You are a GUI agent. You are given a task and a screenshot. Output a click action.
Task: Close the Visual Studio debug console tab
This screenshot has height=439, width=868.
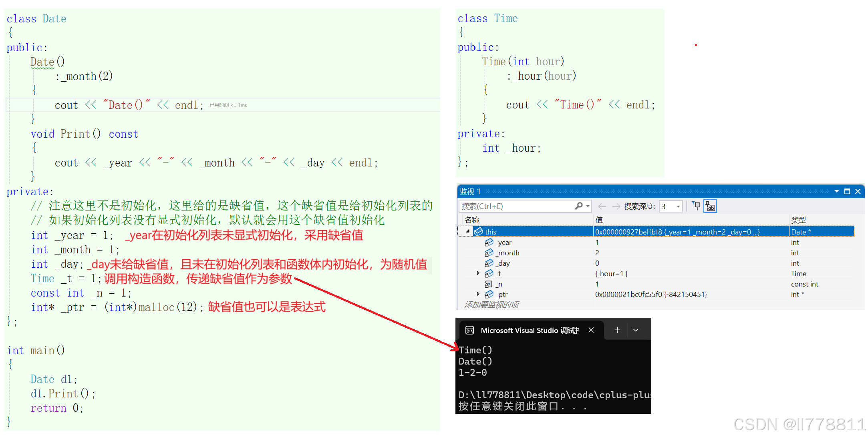point(591,330)
